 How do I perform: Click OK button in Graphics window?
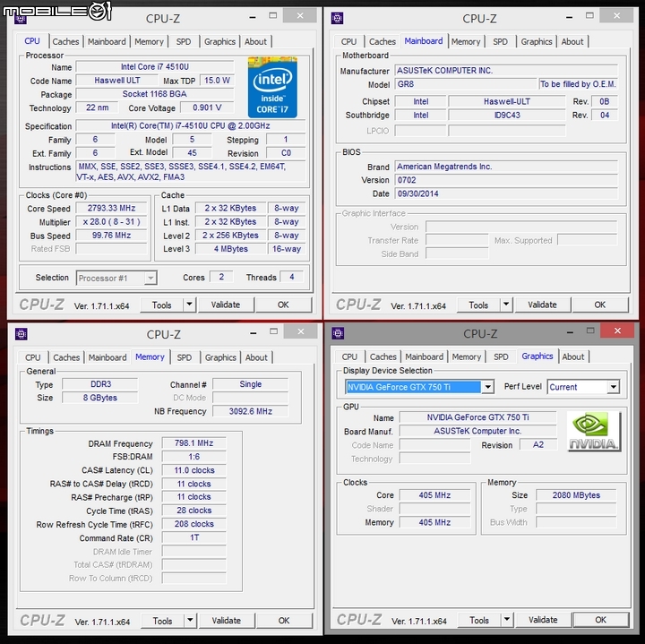point(600,620)
